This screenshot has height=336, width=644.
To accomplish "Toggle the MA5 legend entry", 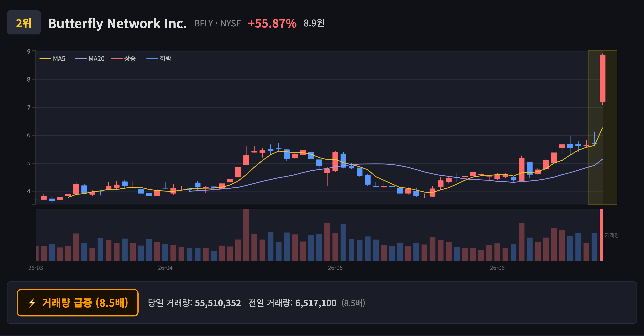I will (x=53, y=59).
